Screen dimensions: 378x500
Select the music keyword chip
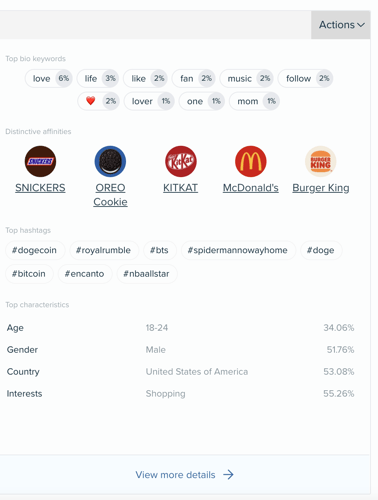point(246,79)
